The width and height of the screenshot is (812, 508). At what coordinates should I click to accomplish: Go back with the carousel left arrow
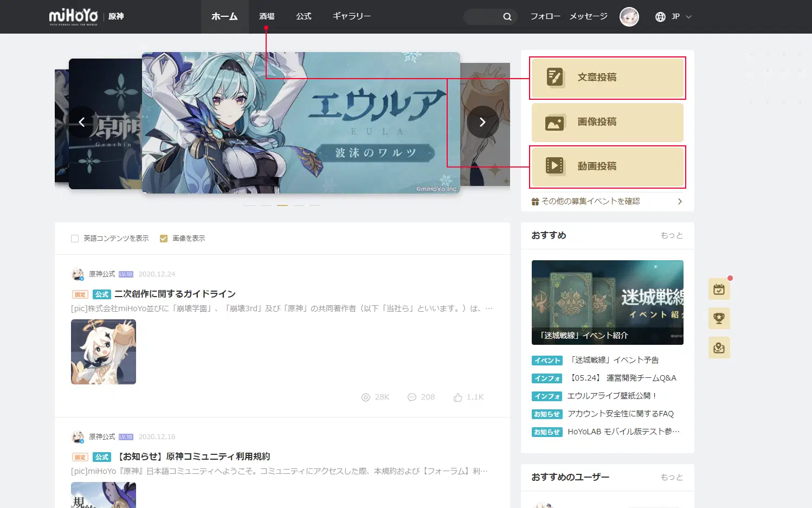pyautogui.click(x=82, y=122)
